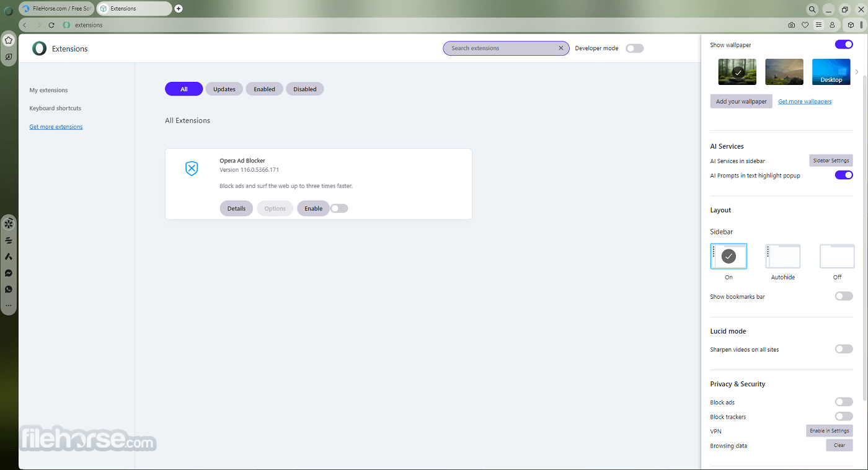Clear the Search extensions field
Screen dimensions: 868x470
pos(561,48)
